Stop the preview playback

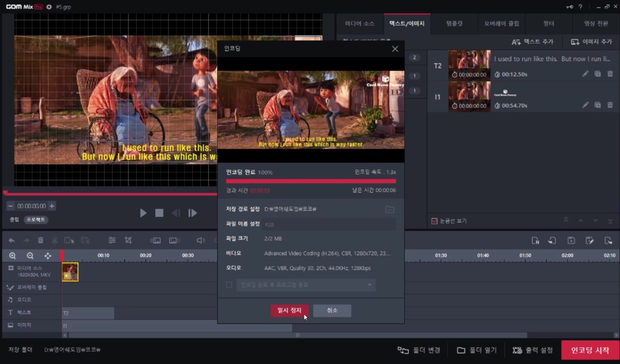click(x=159, y=213)
